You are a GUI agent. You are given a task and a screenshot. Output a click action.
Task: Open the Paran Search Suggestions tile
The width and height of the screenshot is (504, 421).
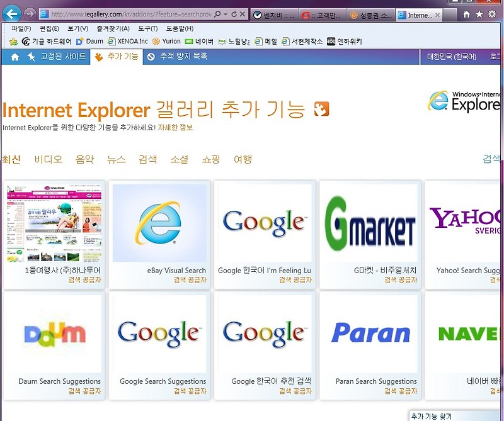tap(370, 345)
